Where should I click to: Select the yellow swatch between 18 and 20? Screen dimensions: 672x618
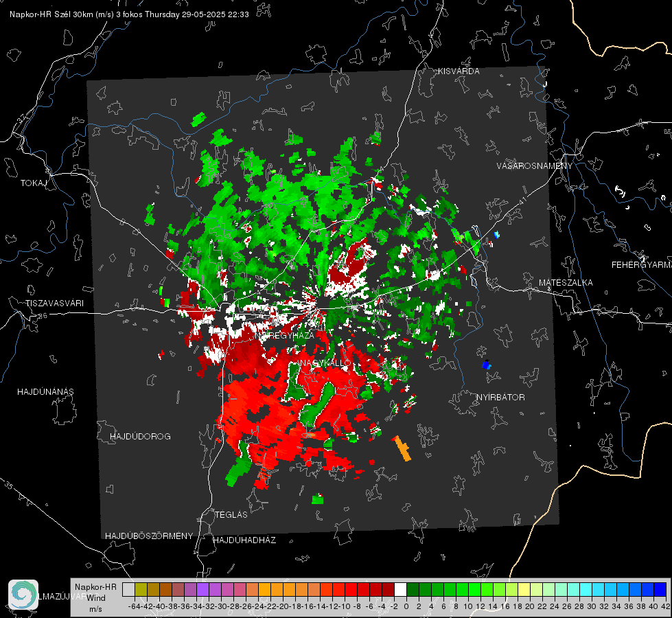pyautogui.click(x=524, y=589)
